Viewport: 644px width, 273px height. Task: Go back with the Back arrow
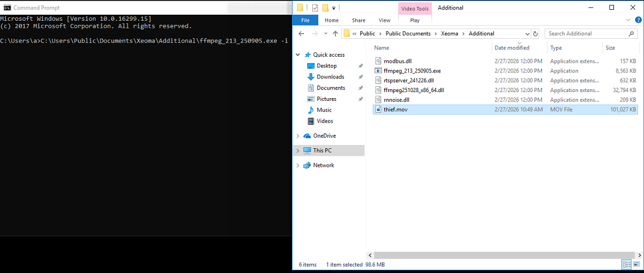click(301, 34)
